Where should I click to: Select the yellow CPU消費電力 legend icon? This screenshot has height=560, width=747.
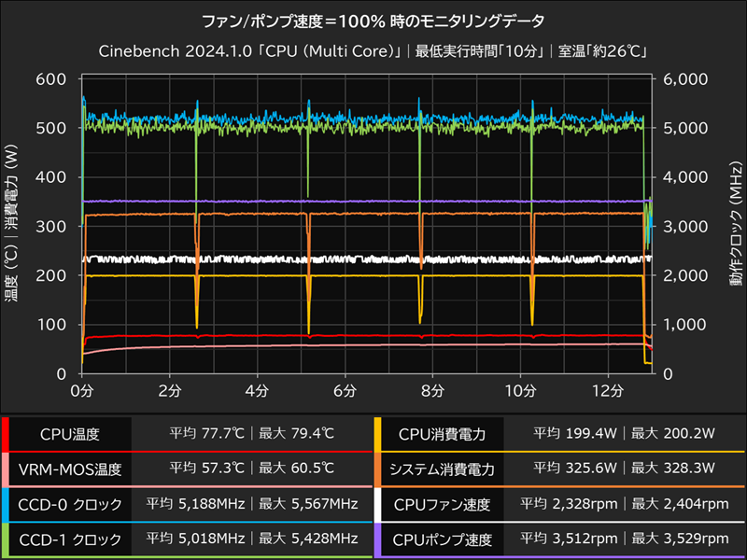pyautogui.click(x=378, y=434)
